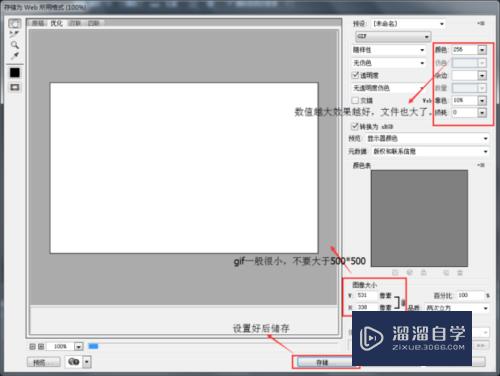Open the optimize panel flyout menu icon
The height and width of the screenshot is (376, 500).
pos(480,23)
